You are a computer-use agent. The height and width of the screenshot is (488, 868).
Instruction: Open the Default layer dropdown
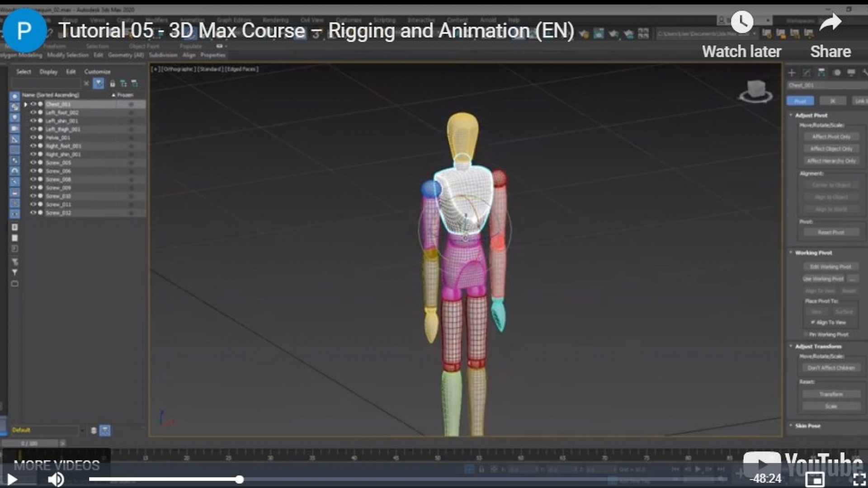pos(48,430)
